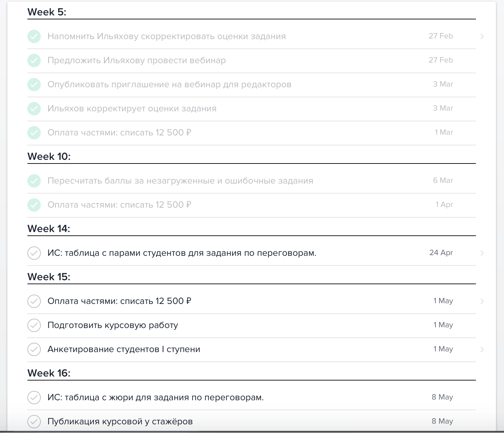Click the 'Week 14:' section heading

[x=49, y=229]
